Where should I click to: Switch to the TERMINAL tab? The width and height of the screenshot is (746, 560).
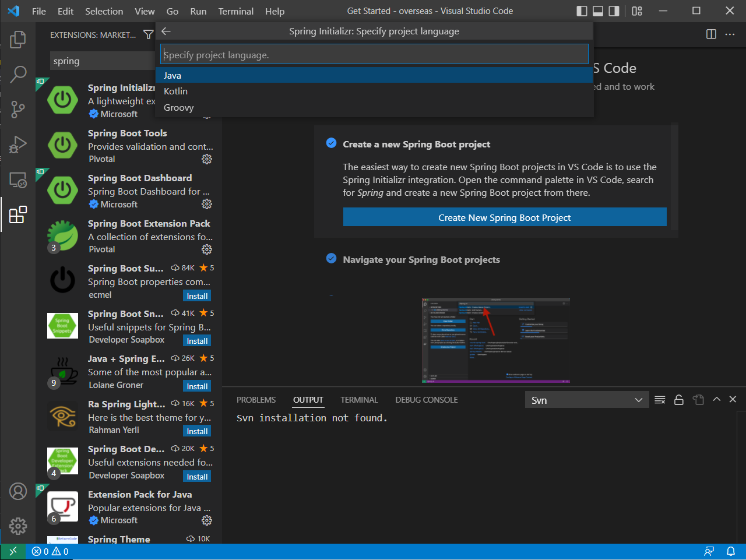pyautogui.click(x=359, y=400)
